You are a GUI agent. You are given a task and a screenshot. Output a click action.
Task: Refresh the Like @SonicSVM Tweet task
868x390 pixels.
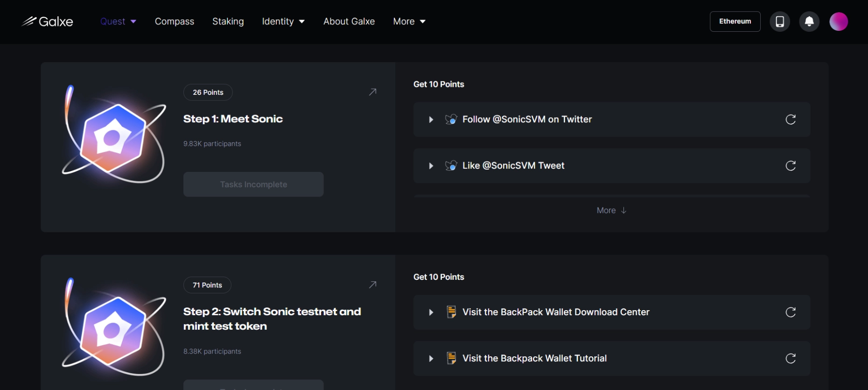click(791, 166)
